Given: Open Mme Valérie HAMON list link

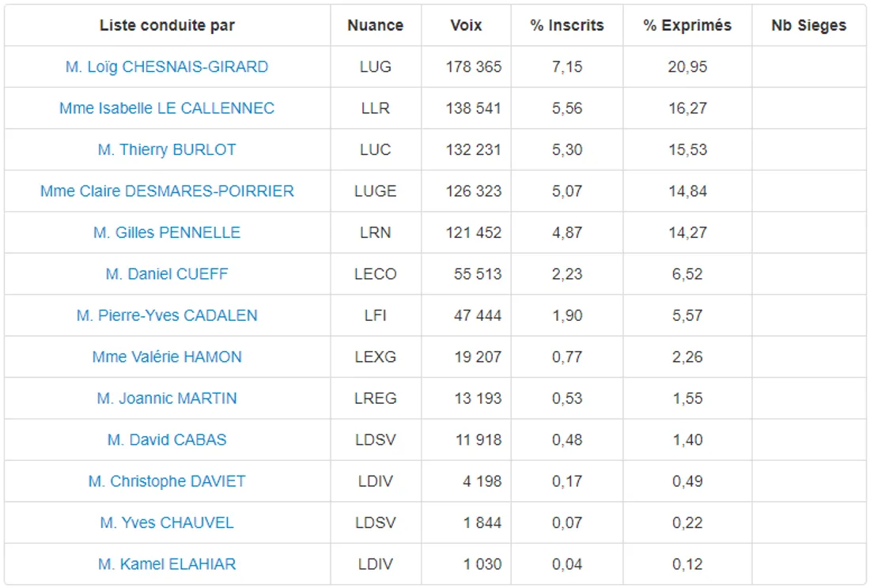Looking at the screenshot, I should pos(167,357).
